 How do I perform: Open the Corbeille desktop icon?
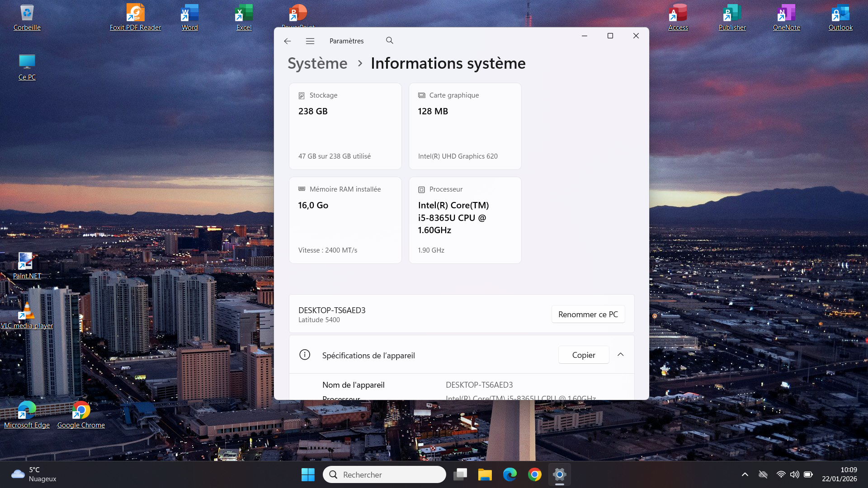(27, 18)
